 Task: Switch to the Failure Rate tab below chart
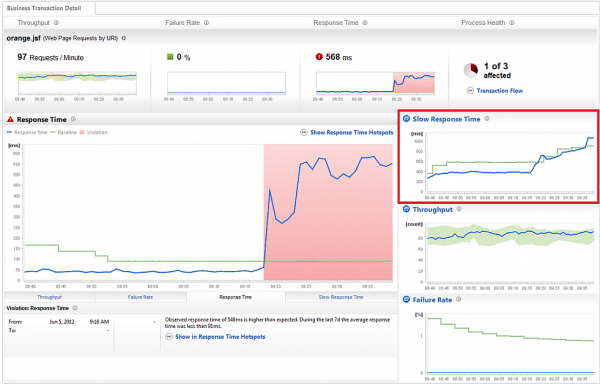click(x=140, y=297)
